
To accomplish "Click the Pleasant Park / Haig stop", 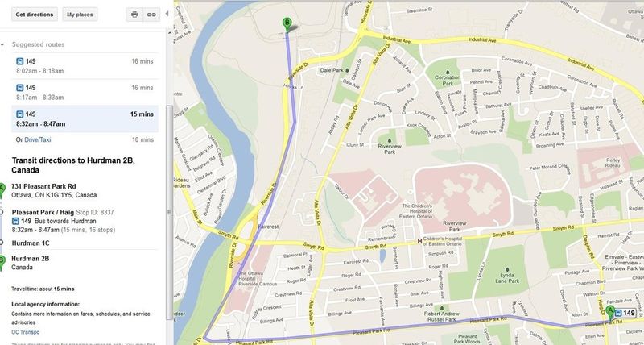I will (x=43, y=212).
